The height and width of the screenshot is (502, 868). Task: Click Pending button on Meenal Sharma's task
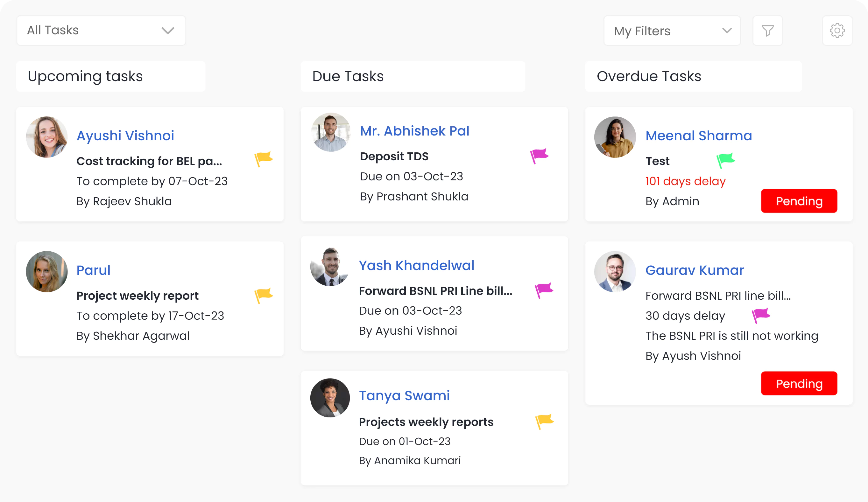(799, 201)
